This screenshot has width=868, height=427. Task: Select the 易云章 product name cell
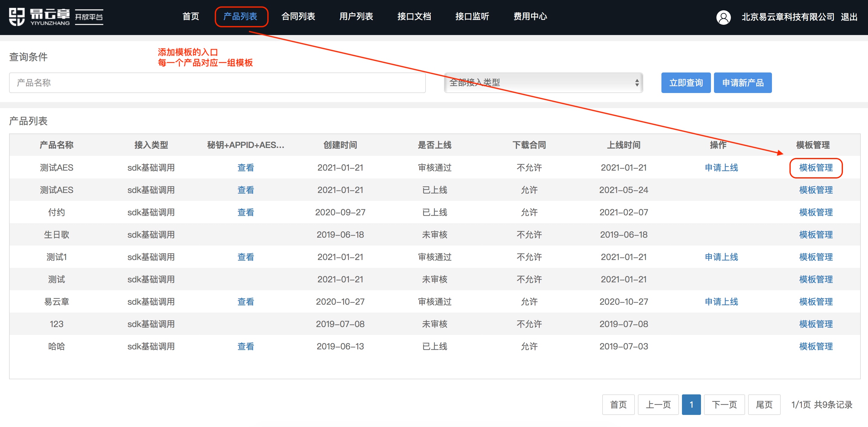[x=56, y=302]
